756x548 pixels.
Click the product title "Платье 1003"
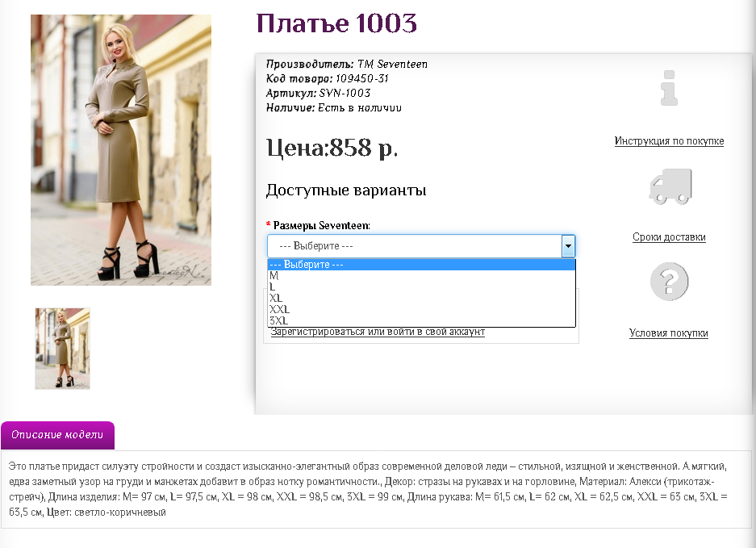(336, 24)
